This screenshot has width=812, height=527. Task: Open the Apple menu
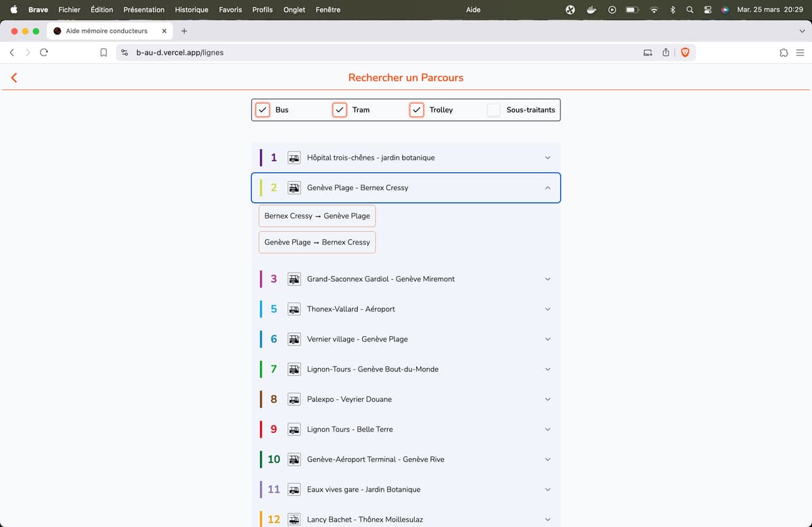tap(14, 9)
